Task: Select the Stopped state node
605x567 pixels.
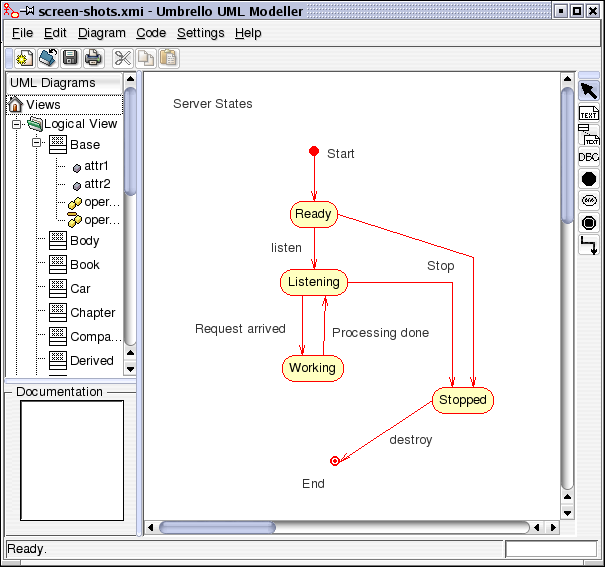Action: tap(463, 400)
